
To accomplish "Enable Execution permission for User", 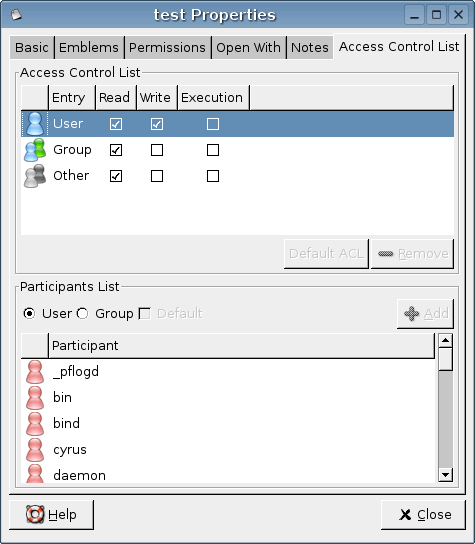I will (213, 124).
